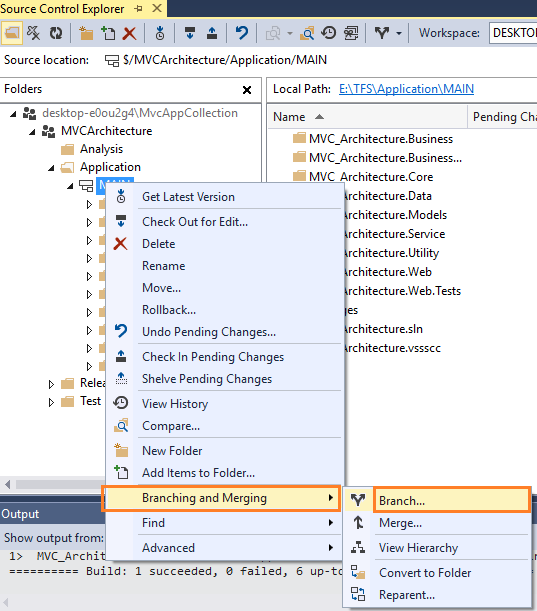The height and width of the screenshot is (611, 537).
Task: Select Reparent... in the submenu
Action: coord(437,595)
